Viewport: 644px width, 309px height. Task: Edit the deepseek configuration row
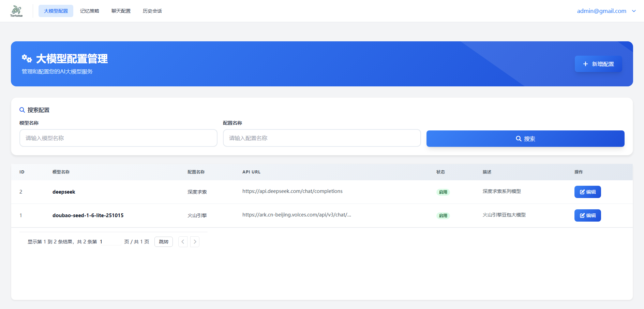(587, 192)
